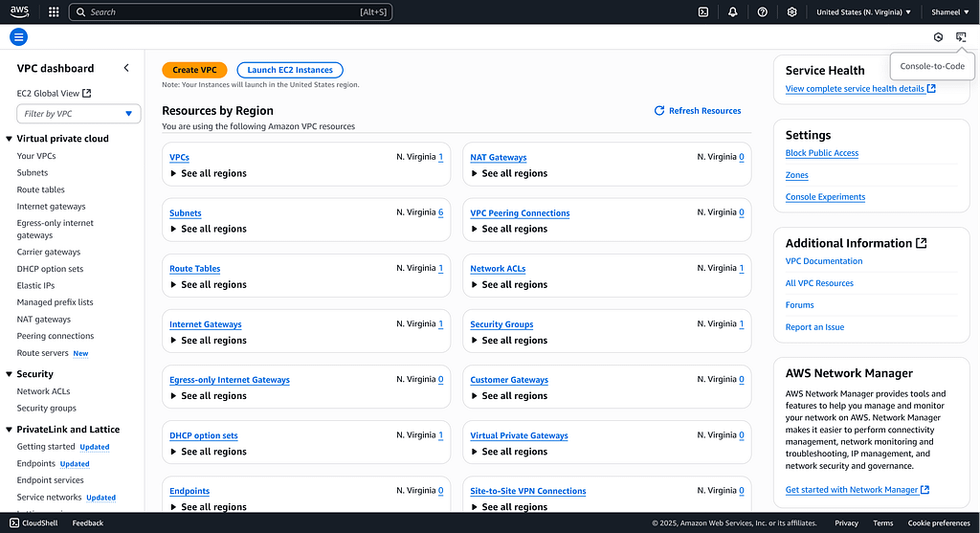Image resolution: width=980 pixels, height=533 pixels.
Task: Open the settings gear in top bar
Action: point(791,11)
